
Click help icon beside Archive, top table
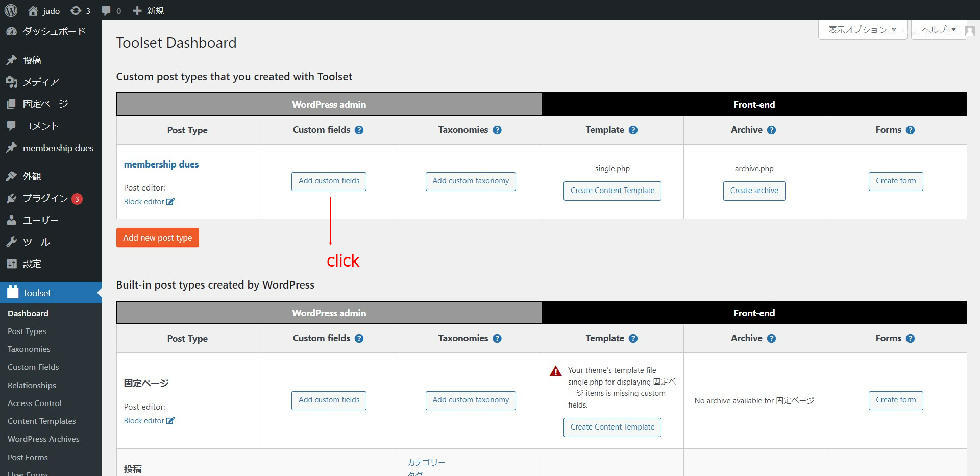coord(771,130)
